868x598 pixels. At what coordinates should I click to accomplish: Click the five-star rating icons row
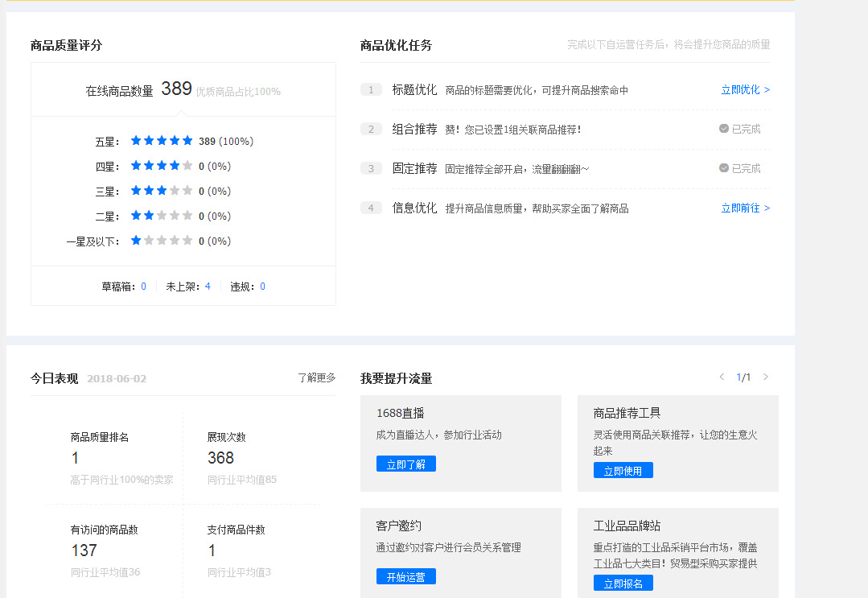162,141
